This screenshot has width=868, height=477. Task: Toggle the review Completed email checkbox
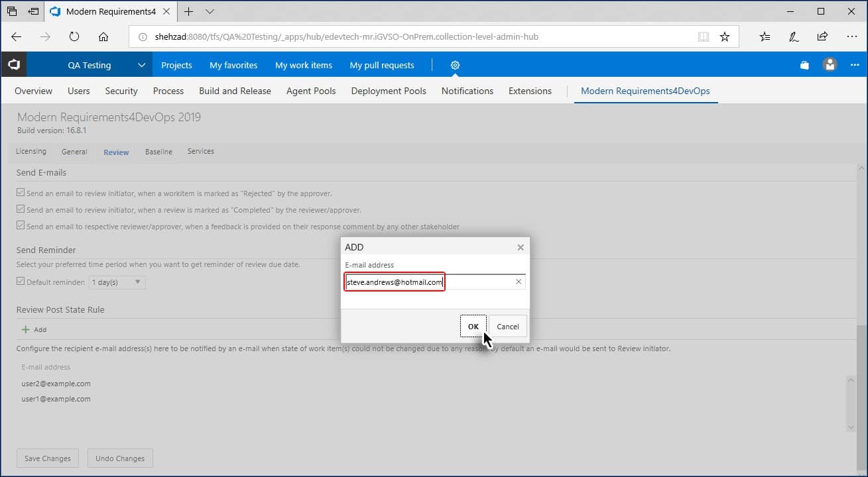[x=21, y=209]
